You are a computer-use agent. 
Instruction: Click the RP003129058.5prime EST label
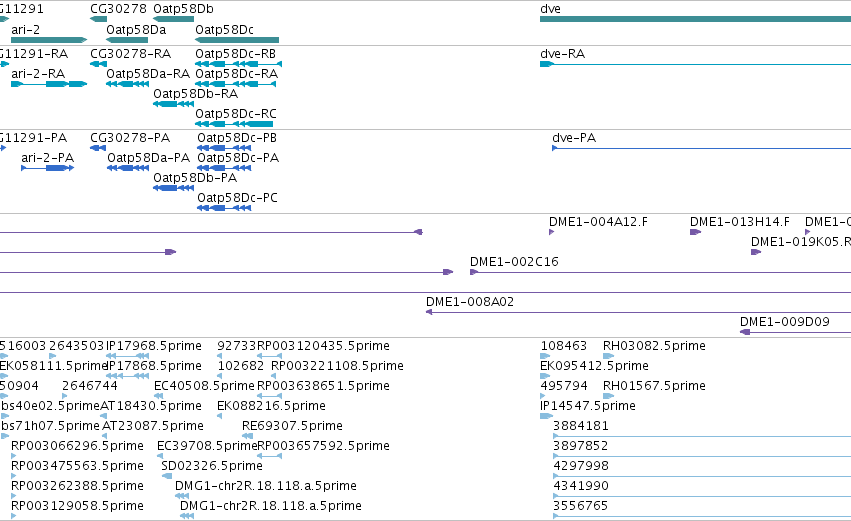coord(77,506)
